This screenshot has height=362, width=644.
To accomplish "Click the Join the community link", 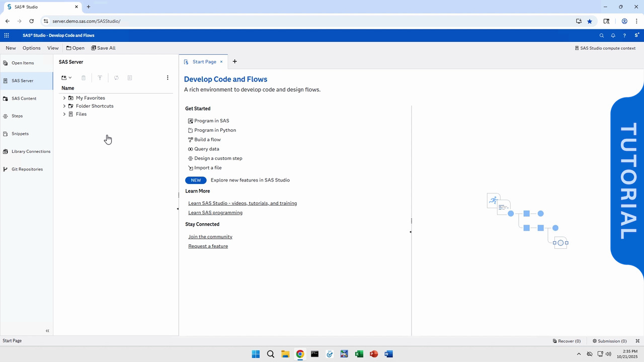I will point(210,237).
